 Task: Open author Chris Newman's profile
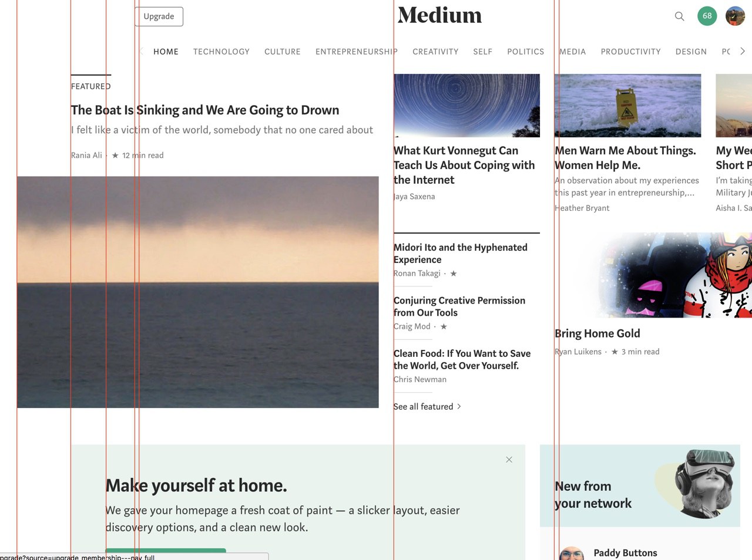point(420,380)
